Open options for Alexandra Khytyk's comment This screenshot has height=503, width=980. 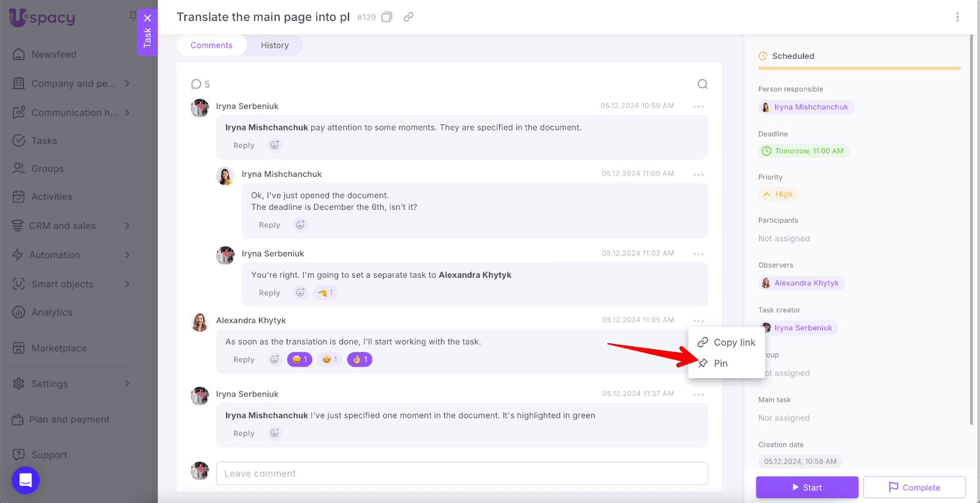(x=698, y=321)
